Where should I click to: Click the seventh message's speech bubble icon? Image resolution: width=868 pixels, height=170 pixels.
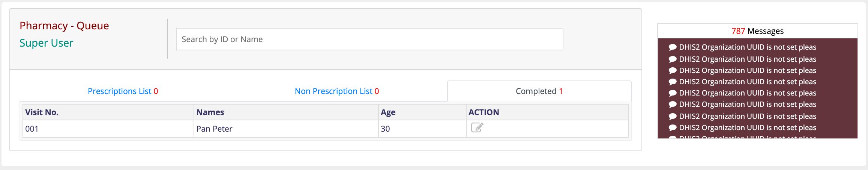pyautogui.click(x=673, y=117)
